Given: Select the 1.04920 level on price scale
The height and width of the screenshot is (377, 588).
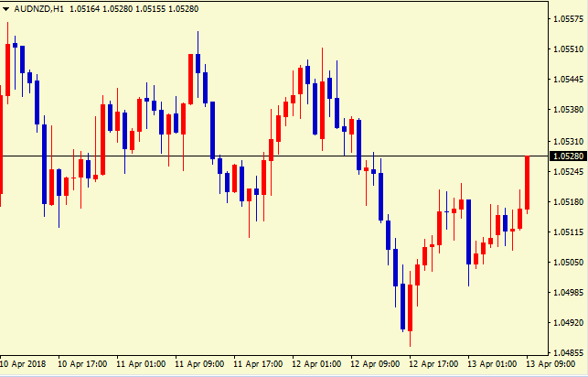Looking at the screenshot, I should [x=568, y=323].
